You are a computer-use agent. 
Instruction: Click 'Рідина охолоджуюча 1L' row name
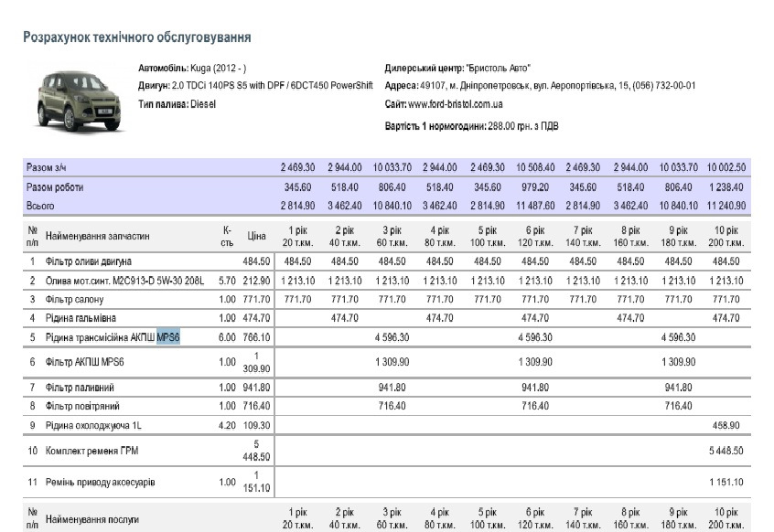click(x=93, y=425)
